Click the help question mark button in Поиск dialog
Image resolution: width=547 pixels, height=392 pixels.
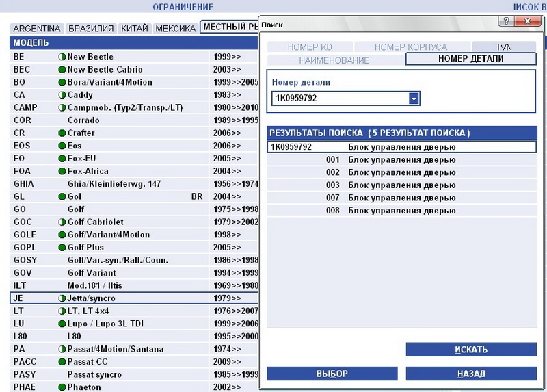pyautogui.click(x=506, y=21)
